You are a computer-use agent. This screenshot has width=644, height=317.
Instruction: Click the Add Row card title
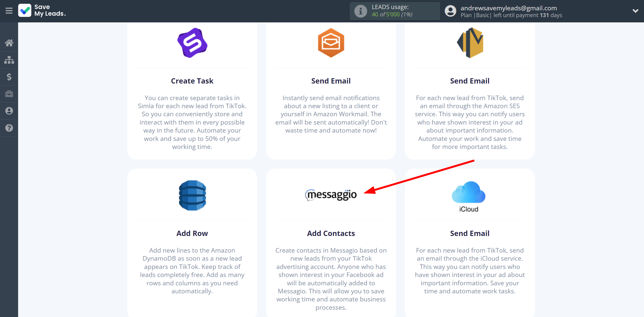(x=192, y=233)
